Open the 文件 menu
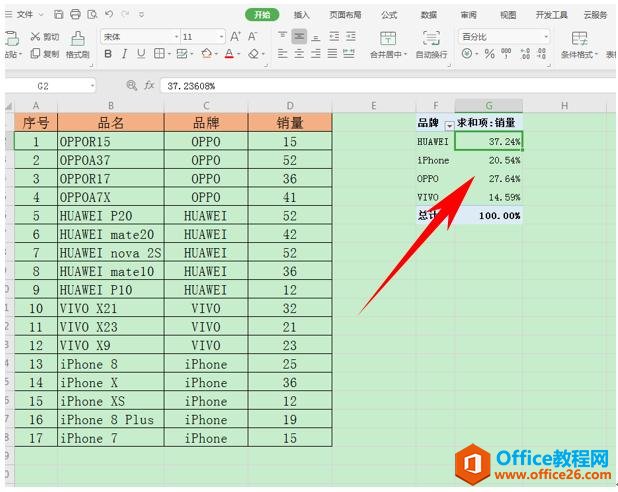 pos(24,15)
